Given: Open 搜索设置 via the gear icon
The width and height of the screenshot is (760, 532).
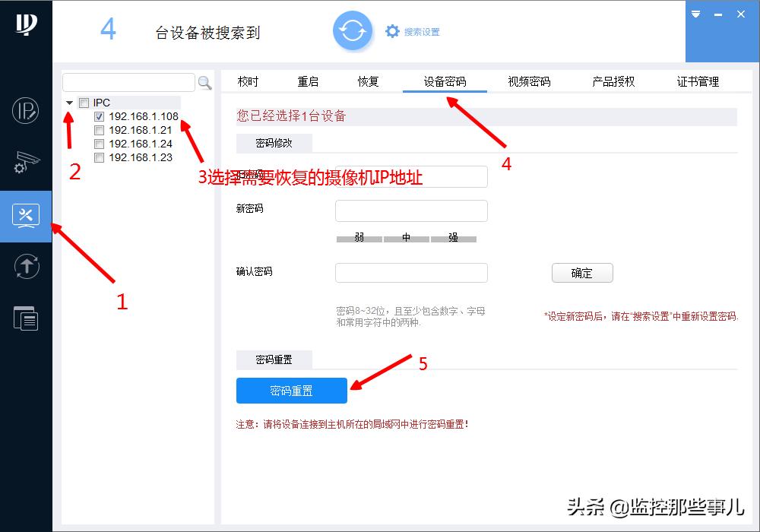Looking at the screenshot, I should coord(393,31).
